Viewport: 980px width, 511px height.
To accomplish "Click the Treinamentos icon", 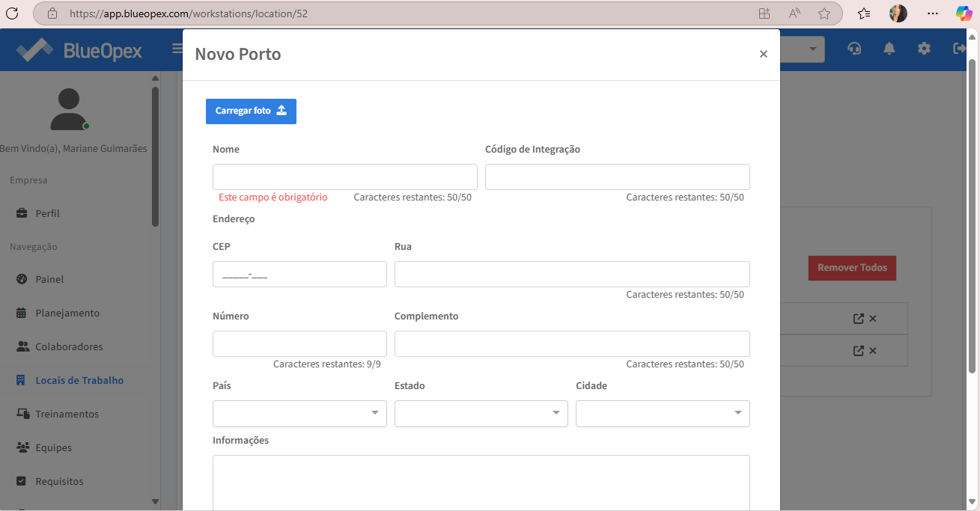I will point(22,414).
